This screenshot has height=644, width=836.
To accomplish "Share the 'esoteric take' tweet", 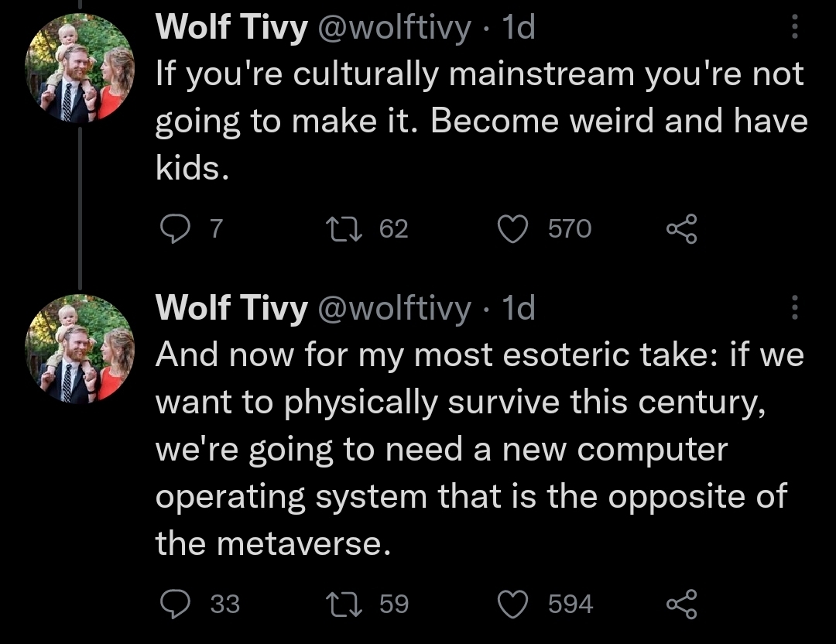I will click(x=682, y=604).
